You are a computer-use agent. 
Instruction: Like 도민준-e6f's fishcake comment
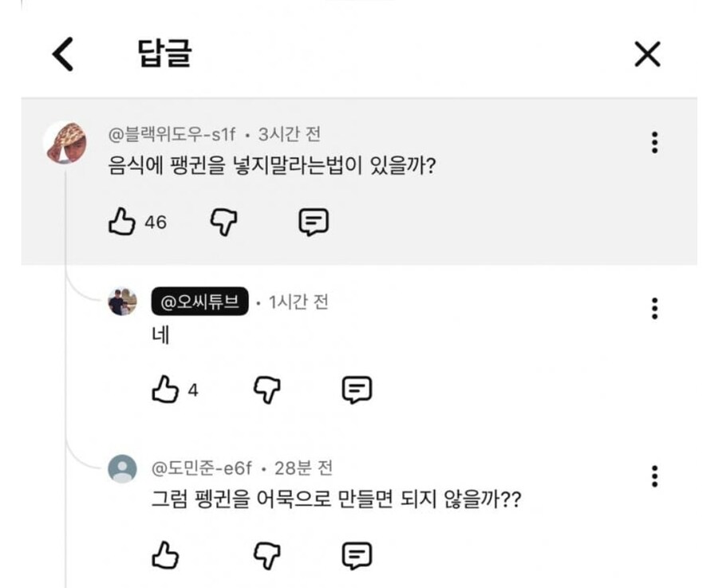[165, 554]
